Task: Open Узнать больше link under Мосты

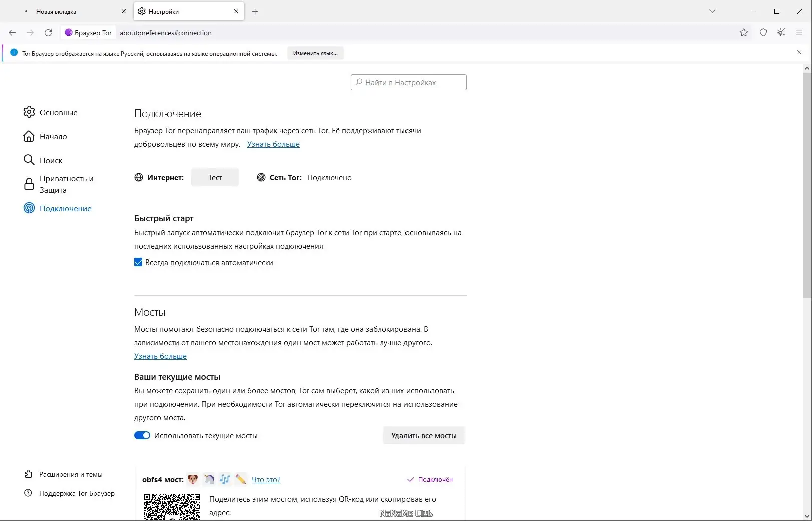Action: (x=160, y=356)
